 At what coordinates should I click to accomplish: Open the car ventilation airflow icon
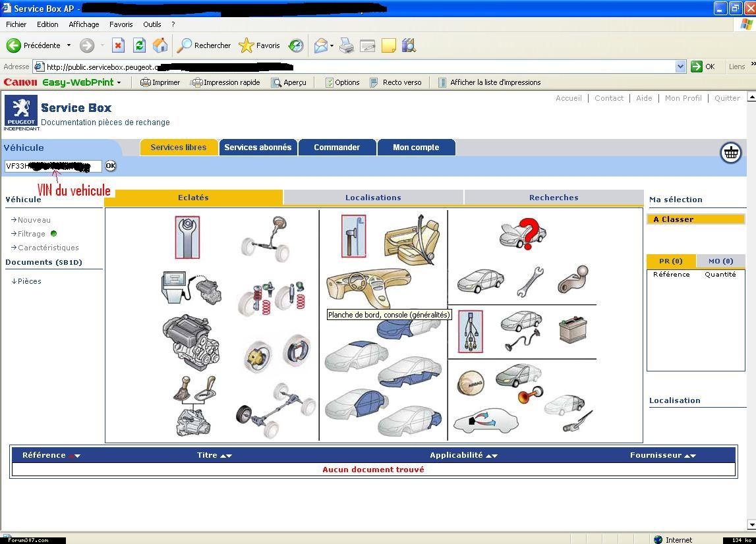click(486, 420)
